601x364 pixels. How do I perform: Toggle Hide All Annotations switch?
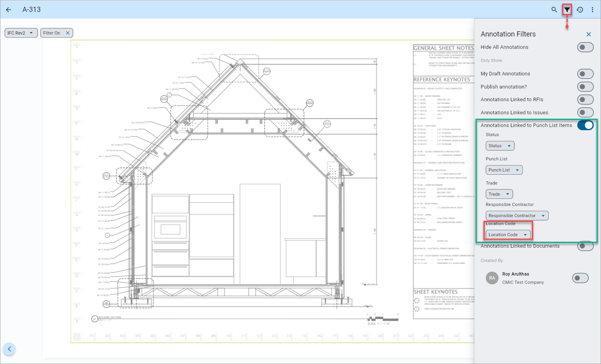click(x=585, y=47)
